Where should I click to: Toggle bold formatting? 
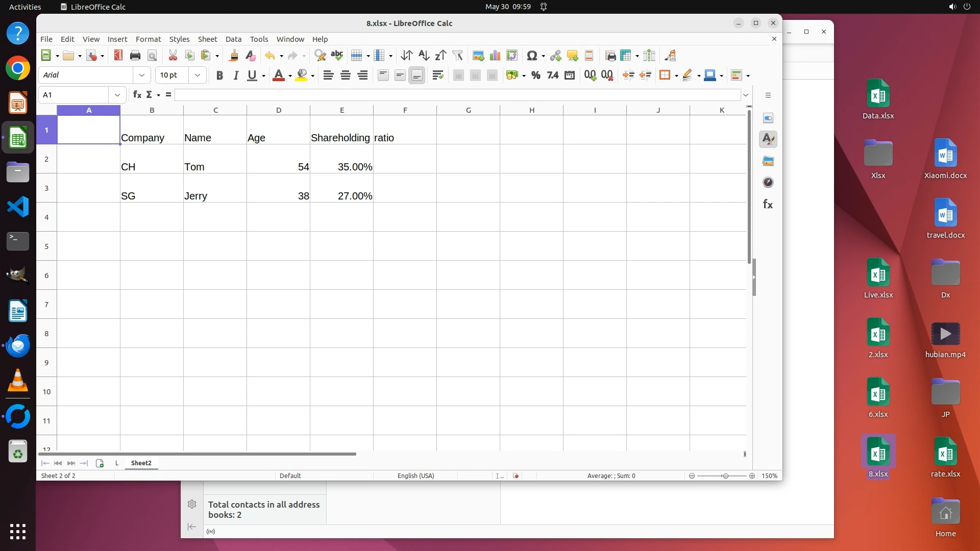pos(219,76)
